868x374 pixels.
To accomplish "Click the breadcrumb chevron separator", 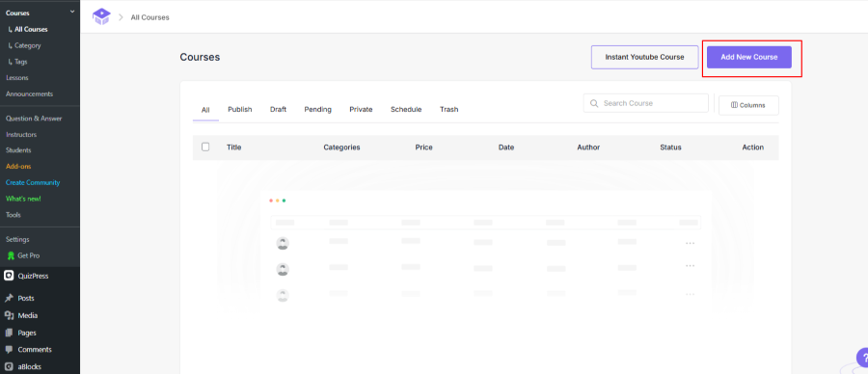I will [x=121, y=17].
